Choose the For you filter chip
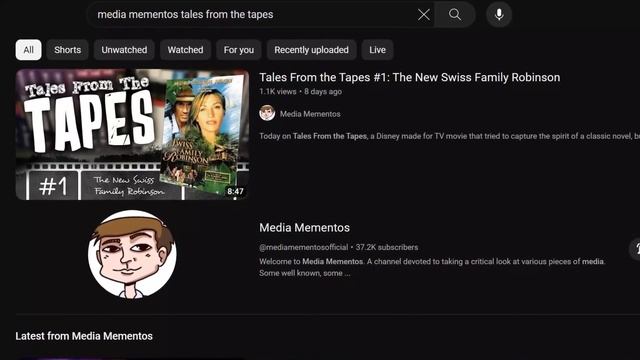 [239, 50]
